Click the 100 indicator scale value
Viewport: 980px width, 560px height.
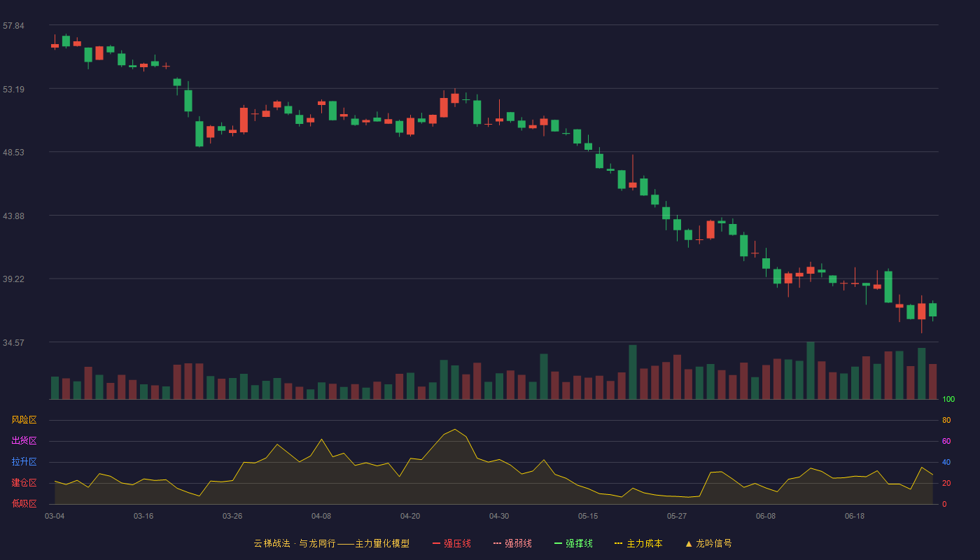(x=948, y=400)
